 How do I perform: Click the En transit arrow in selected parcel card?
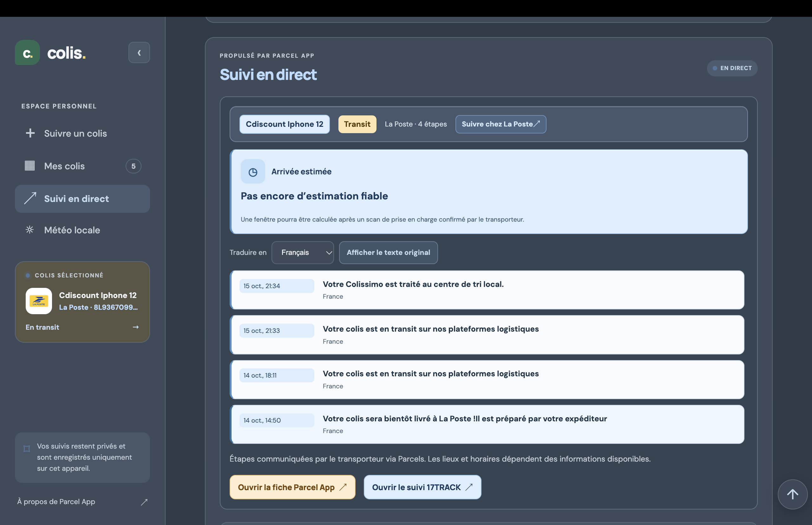pyautogui.click(x=136, y=327)
